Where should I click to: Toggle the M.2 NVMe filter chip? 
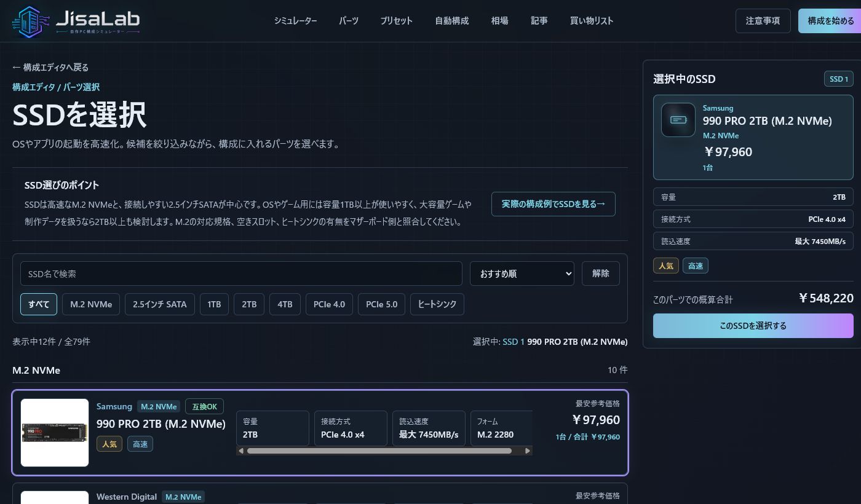91,304
